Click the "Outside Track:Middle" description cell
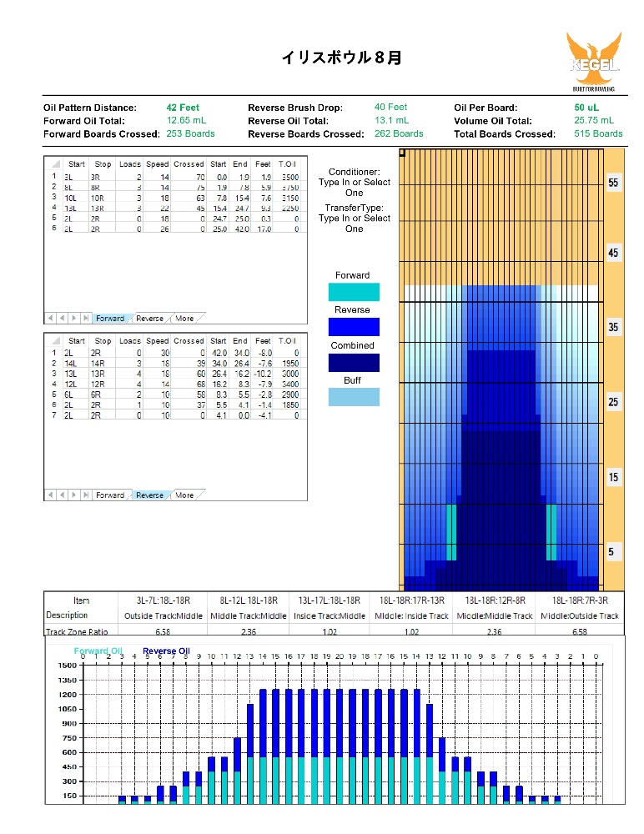The image size is (644, 834). pos(164,616)
